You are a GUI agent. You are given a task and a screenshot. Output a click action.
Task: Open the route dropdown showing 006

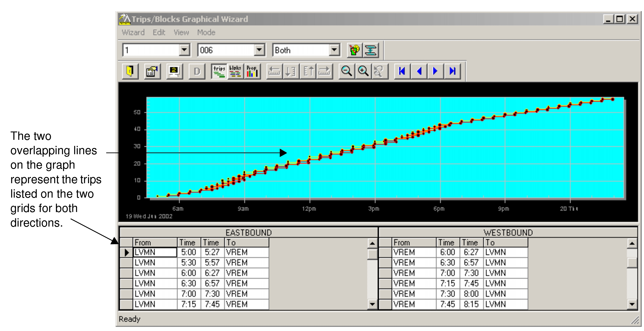[259, 50]
